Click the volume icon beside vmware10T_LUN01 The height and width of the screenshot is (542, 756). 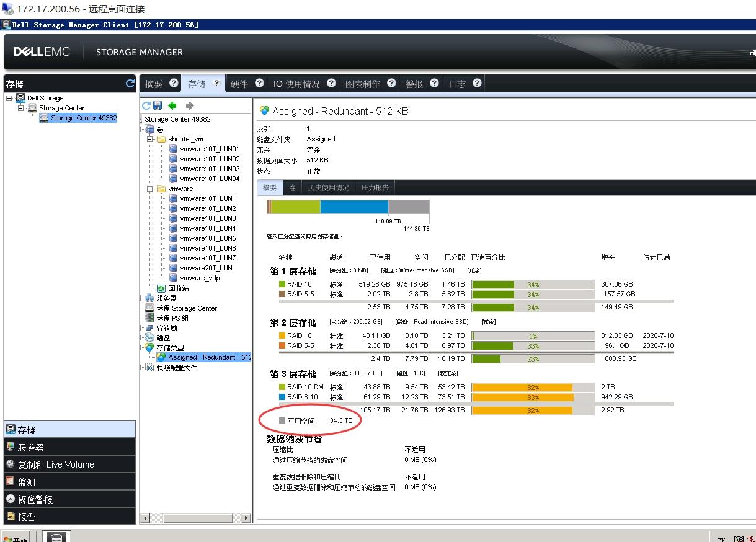click(173, 149)
